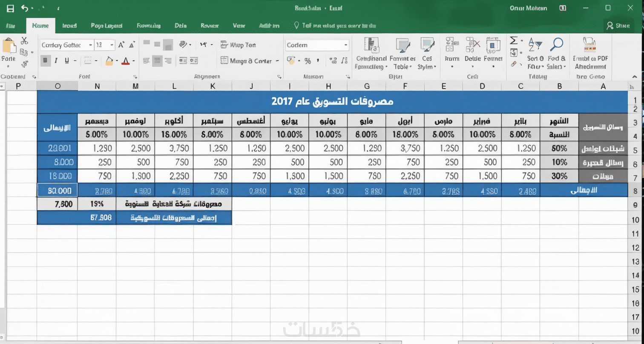Image resolution: width=644 pixels, height=344 pixels.
Task: Toggle Italic formatting button
Action: [56, 61]
